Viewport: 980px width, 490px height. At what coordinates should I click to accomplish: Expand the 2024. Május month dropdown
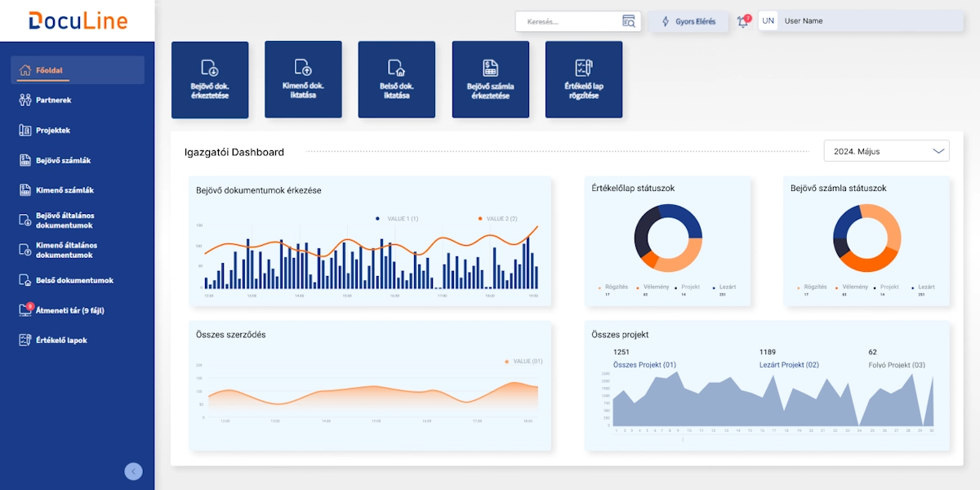click(886, 151)
